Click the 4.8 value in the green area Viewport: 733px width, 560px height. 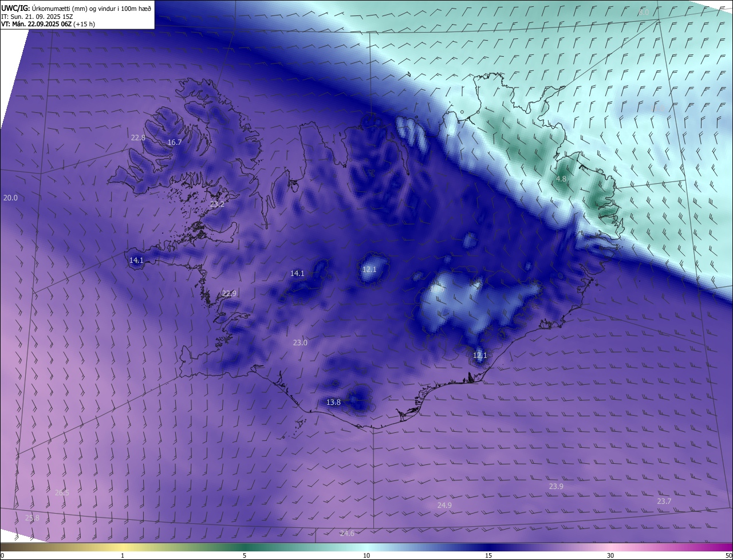point(561,179)
